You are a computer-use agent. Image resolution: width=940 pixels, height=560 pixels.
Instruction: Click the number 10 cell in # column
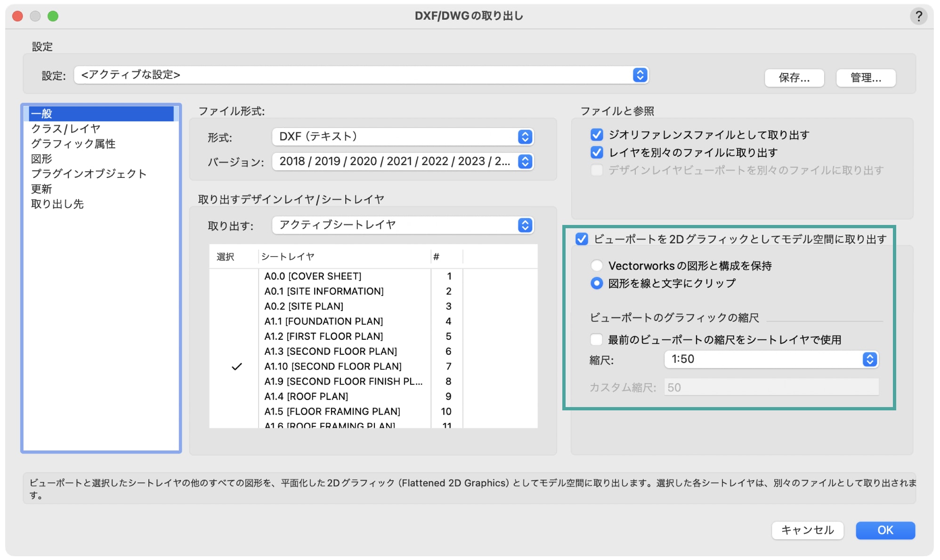[x=446, y=412]
